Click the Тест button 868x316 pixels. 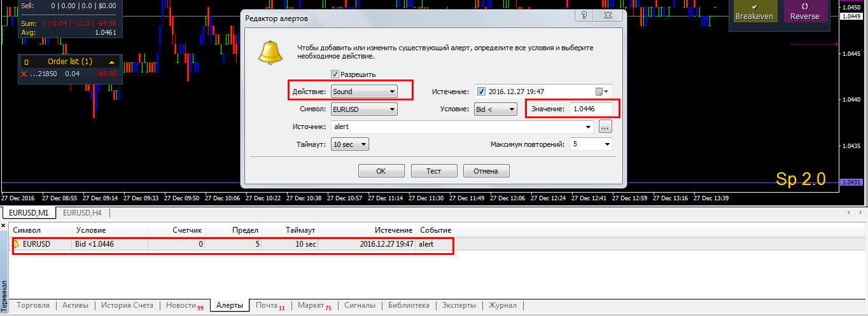[x=434, y=171]
